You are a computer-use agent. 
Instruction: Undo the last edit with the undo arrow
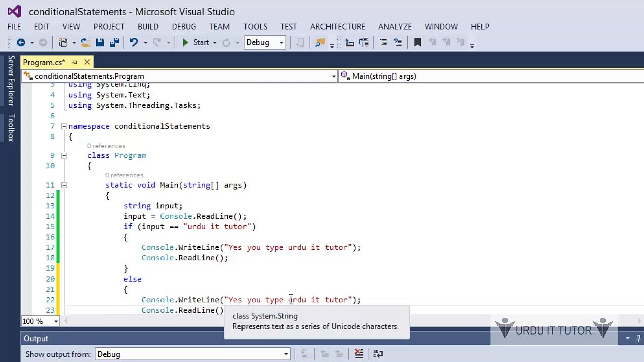[x=134, y=43]
